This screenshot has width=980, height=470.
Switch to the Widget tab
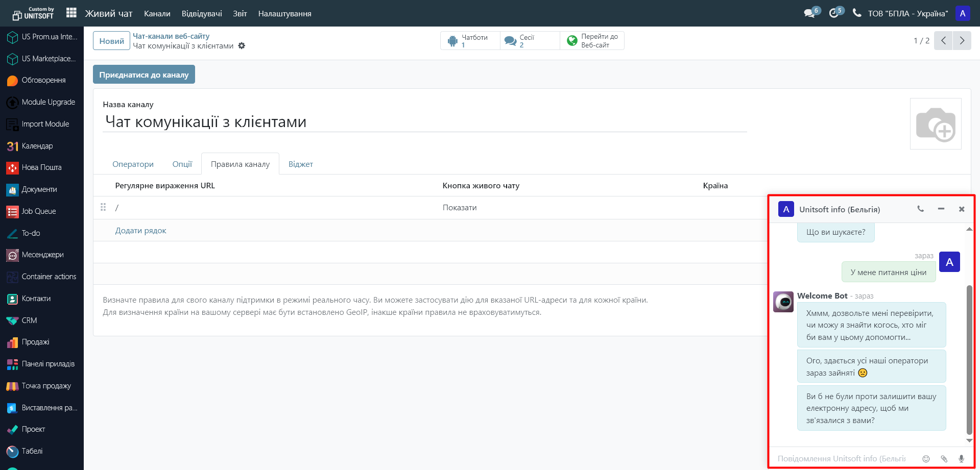coord(300,164)
